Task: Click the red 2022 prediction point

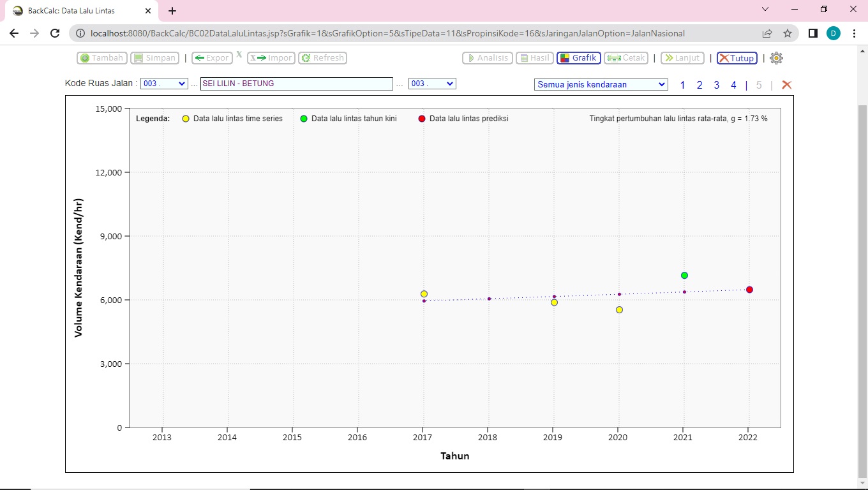Action: (749, 290)
